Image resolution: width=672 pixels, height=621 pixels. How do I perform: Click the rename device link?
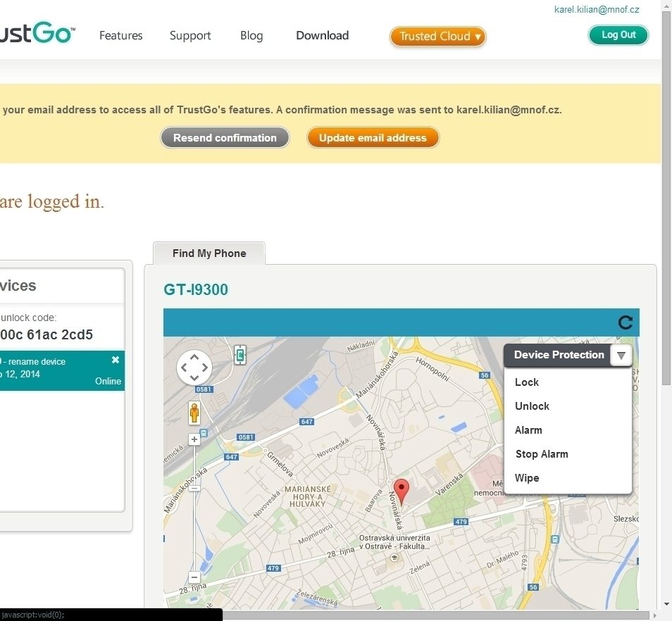[37, 361]
